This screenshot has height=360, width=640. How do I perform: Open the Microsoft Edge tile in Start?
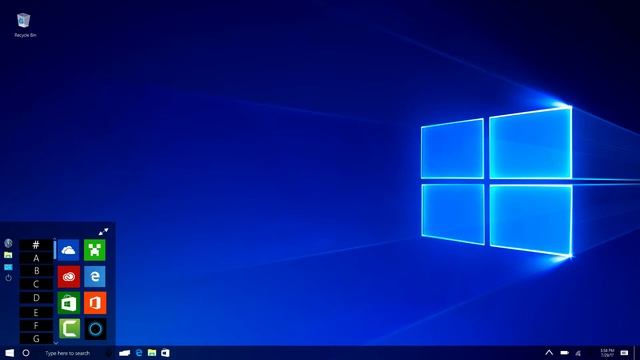pyautogui.click(x=95, y=277)
